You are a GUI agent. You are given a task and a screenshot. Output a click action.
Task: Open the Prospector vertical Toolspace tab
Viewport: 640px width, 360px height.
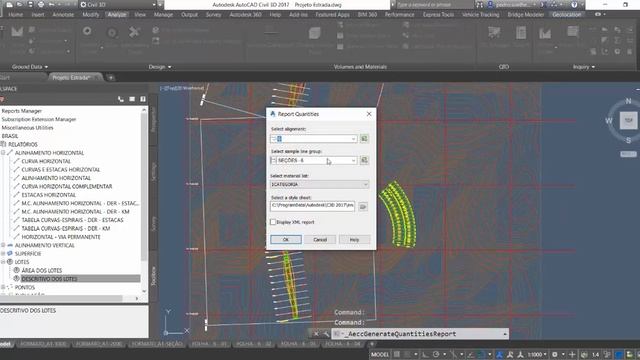pyautogui.click(x=153, y=119)
